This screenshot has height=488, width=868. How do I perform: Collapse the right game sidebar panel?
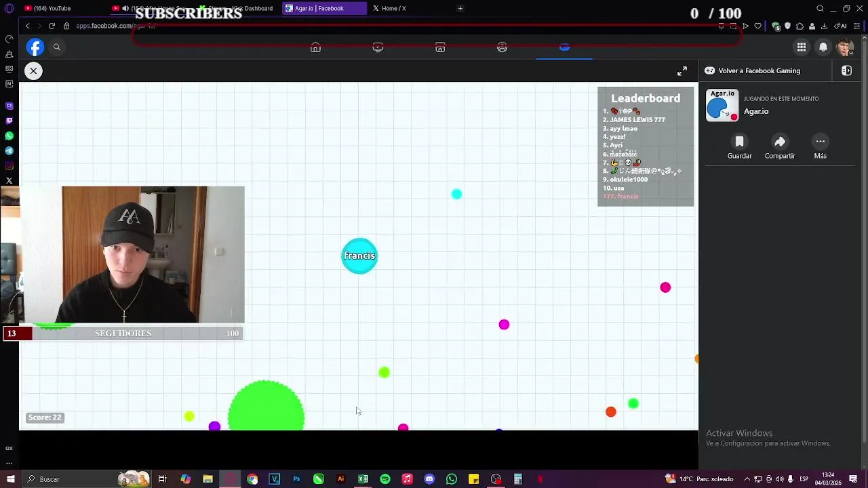(x=846, y=70)
